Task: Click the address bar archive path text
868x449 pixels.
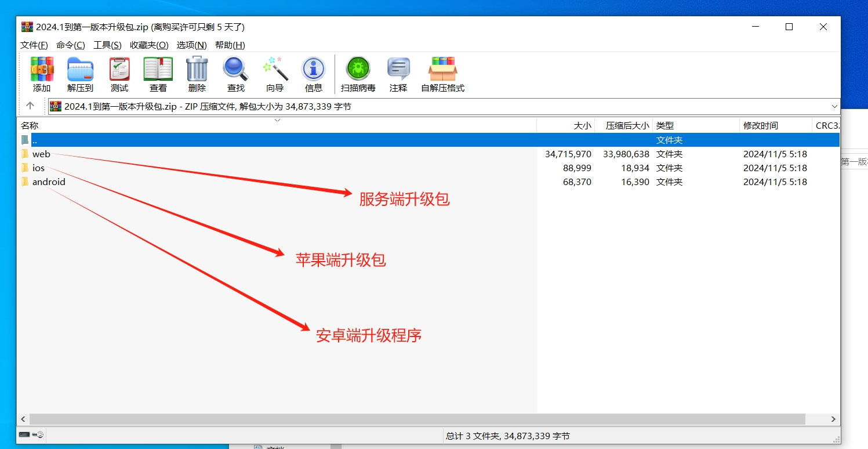Action: pos(208,106)
